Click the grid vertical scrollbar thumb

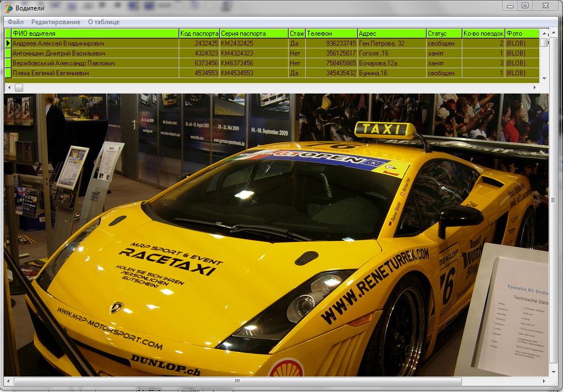click(544, 42)
